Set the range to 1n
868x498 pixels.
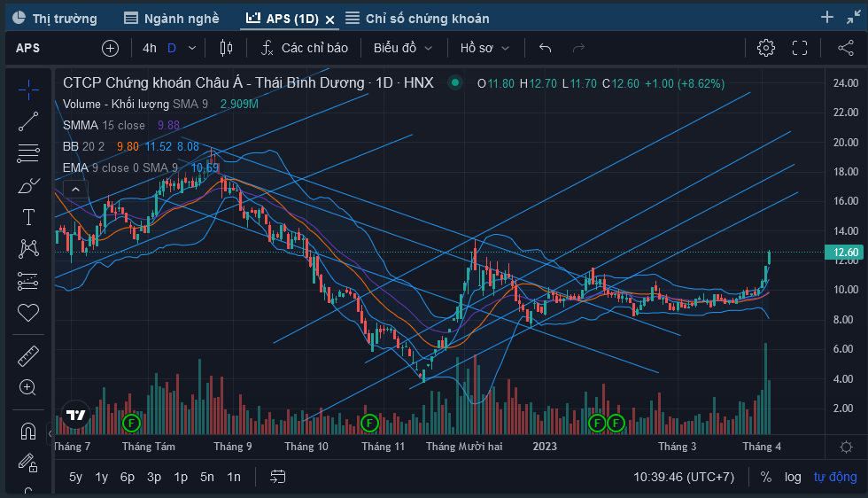(x=234, y=477)
